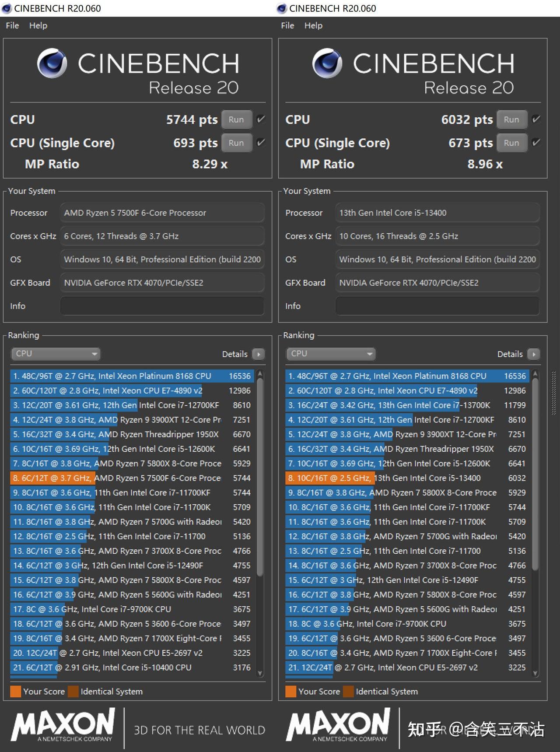This screenshot has width=560, height=752.
Task: Select Xeon E5-2697 v2 row in right ranking
Action: click(407, 668)
